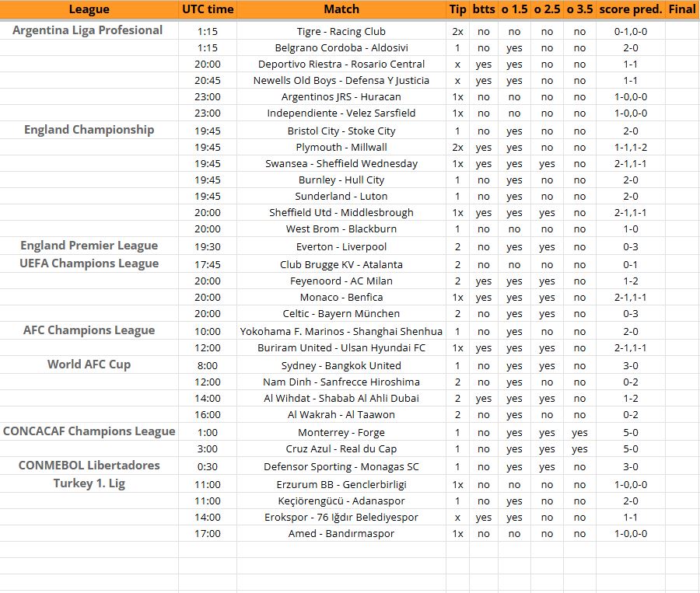Image resolution: width=700 pixels, height=593 pixels.
Task: Click Newells Old Boys - Defensa Y Justicia
Action: pyautogui.click(x=341, y=81)
